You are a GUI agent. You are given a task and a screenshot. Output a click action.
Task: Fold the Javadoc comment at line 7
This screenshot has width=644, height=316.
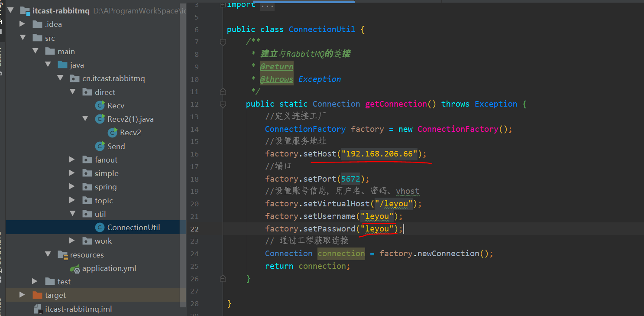point(223,42)
